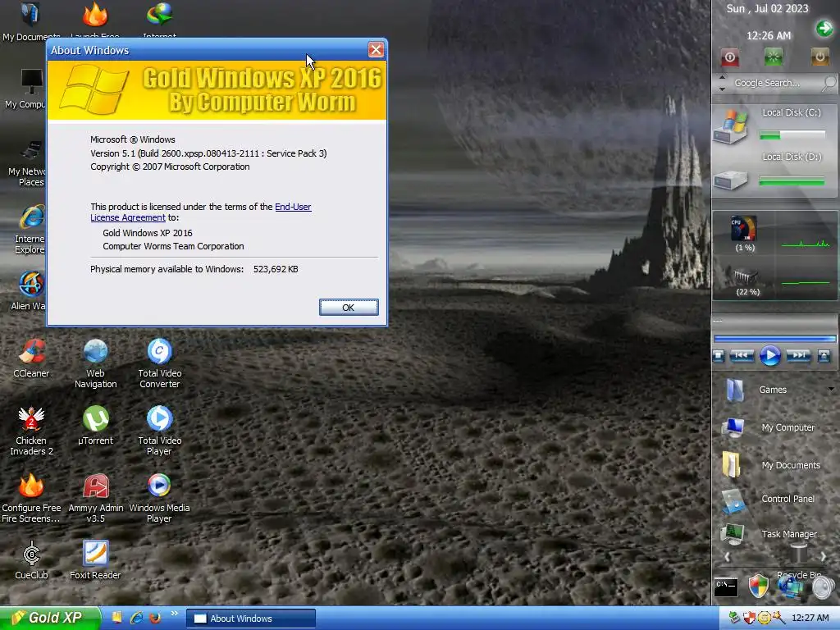Click sidebar right navigation chevron
Image resolution: width=840 pixels, height=630 pixels.
824,557
